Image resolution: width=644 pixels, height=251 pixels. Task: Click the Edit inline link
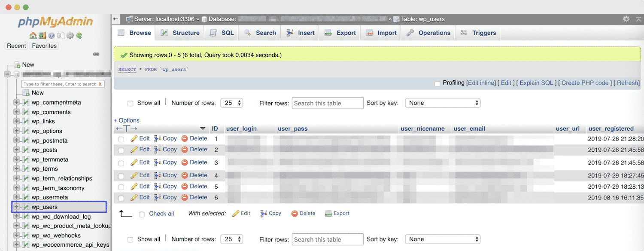click(x=481, y=83)
